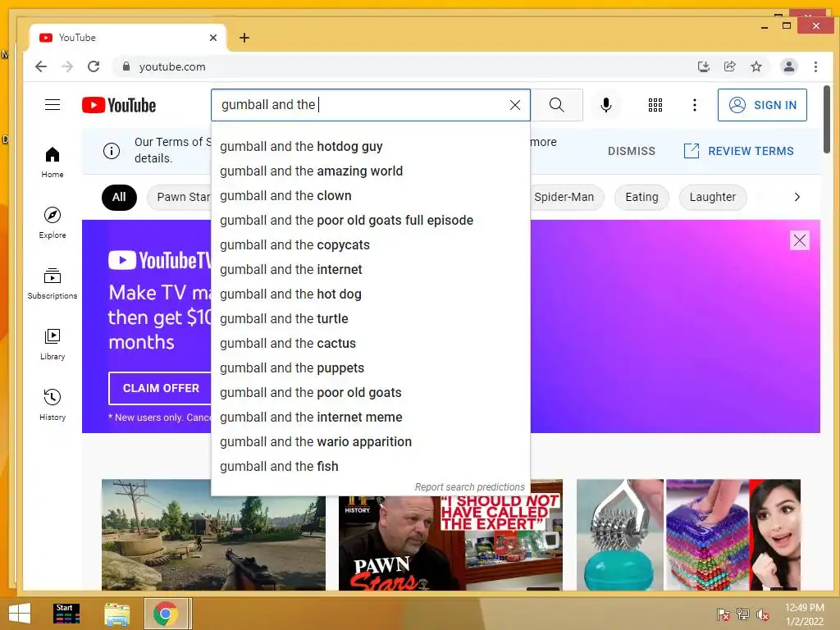Choose suggestion 'gumball and the internet'
This screenshot has height=630, width=840.
pos(371,270)
